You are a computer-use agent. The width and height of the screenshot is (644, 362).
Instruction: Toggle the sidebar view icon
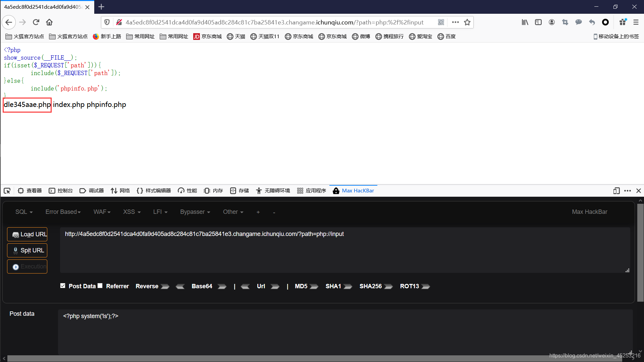tap(538, 22)
